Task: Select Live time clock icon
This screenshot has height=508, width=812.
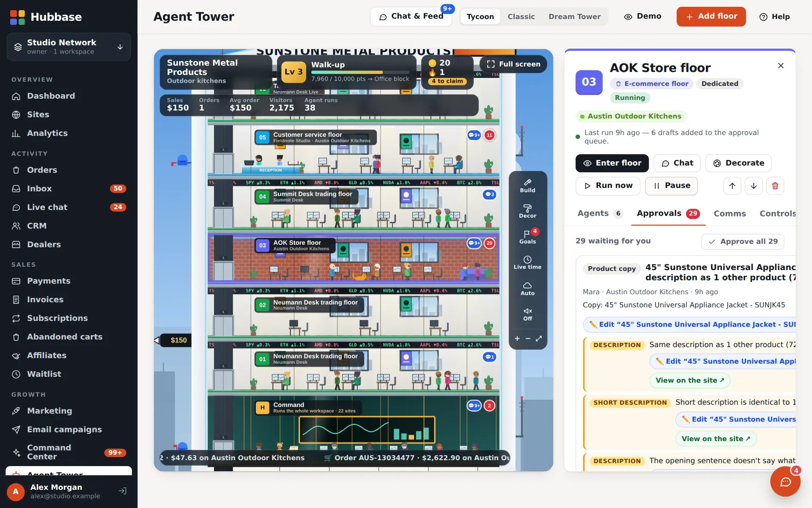Action: [527, 262]
